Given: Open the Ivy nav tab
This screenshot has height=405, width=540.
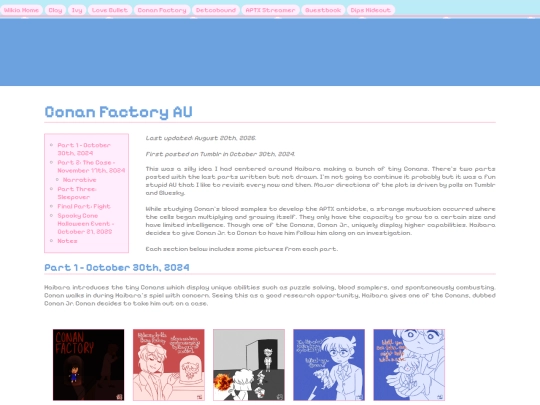Looking at the screenshot, I should 77,10.
